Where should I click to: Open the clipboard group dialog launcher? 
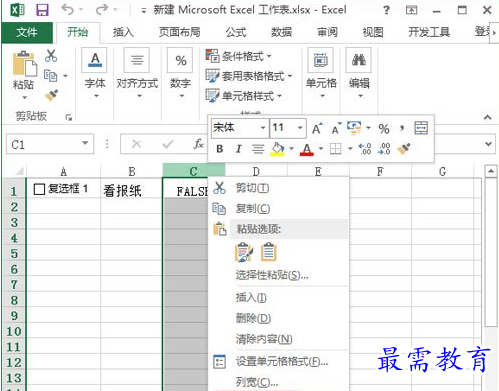(69, 117)
